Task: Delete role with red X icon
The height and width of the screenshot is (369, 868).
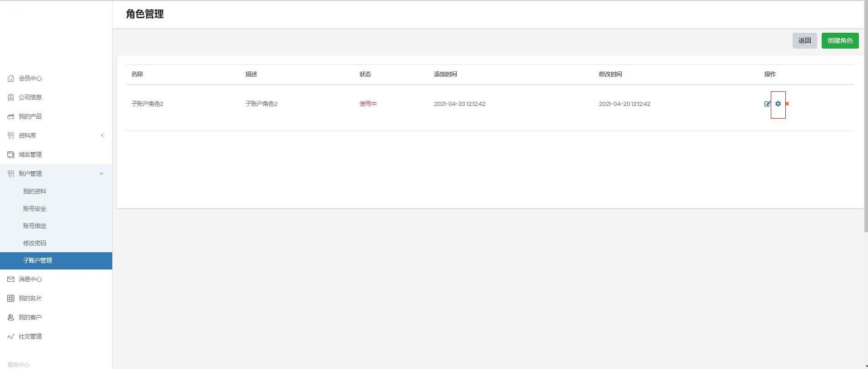Action: (787, 104)
